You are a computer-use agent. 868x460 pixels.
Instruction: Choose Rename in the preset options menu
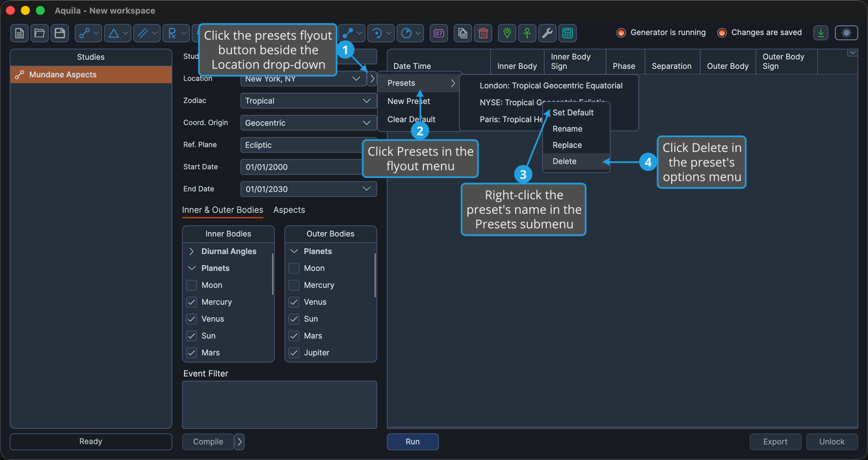tap(576, 129)
